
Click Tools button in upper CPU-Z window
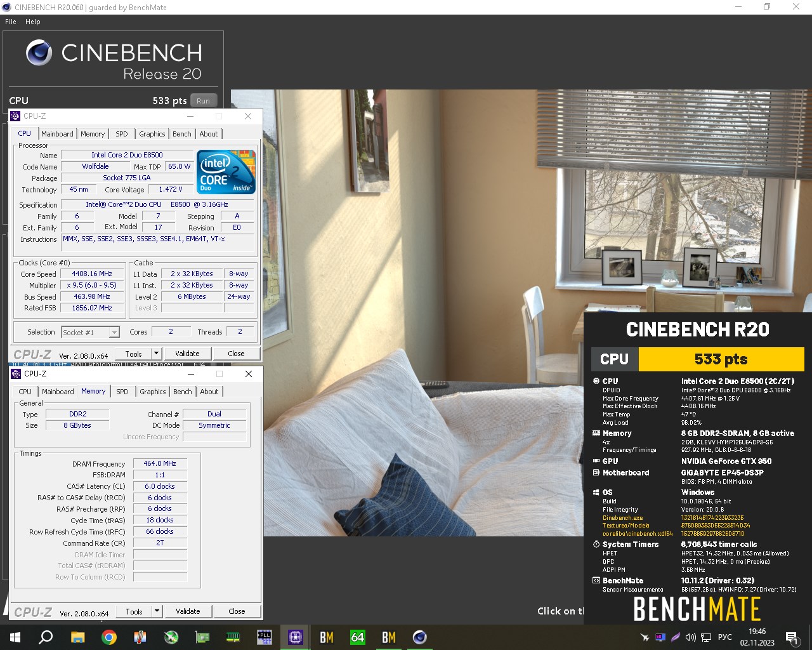[x=134, y=354]
